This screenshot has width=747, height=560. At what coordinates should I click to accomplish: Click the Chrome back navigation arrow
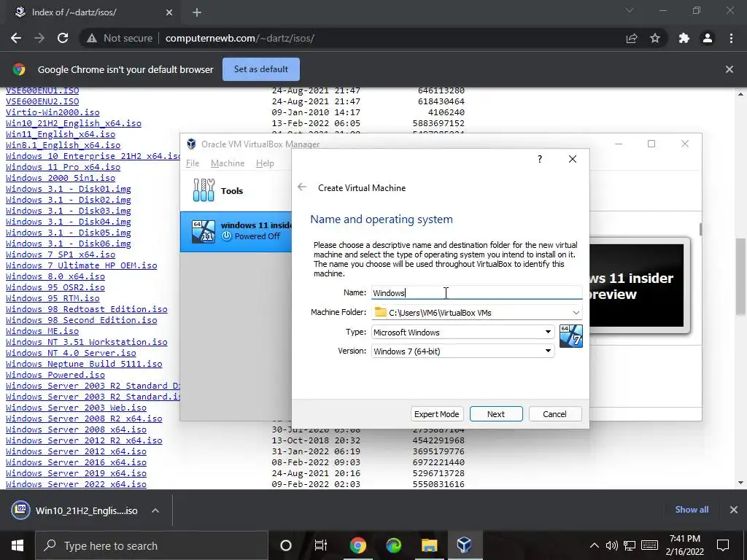[x=16, y=38]
